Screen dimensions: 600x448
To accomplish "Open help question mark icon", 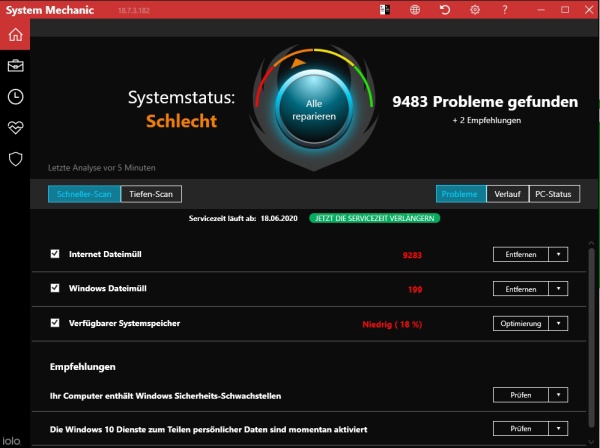I will pyautogui.click(x=505, y=10).
